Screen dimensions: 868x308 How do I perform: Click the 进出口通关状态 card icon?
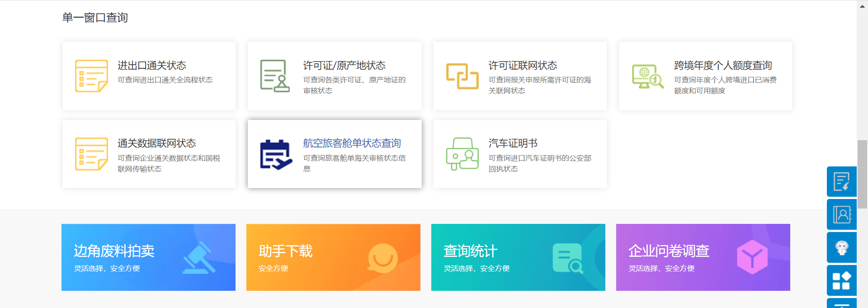(91, 76)
